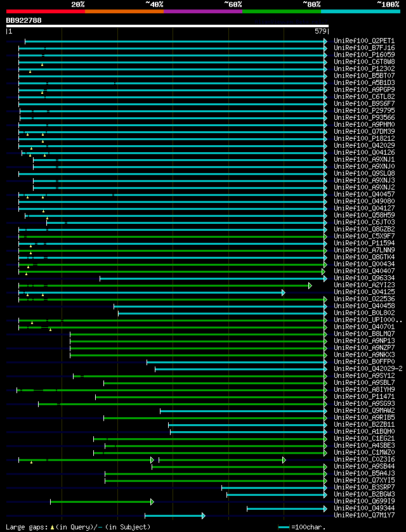Viewport: 406px width, 532px height.
Task: Open the UniRef100_O49080 hit
Action: pos(364,201)
